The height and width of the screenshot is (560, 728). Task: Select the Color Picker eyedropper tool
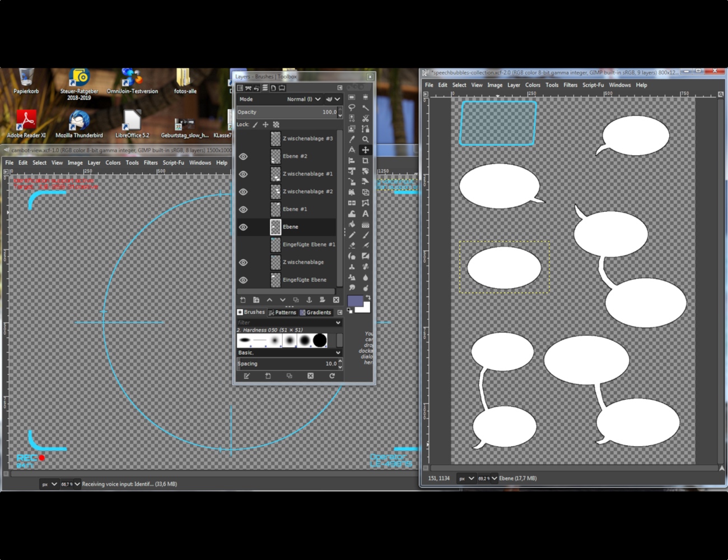tap(352, 139)
